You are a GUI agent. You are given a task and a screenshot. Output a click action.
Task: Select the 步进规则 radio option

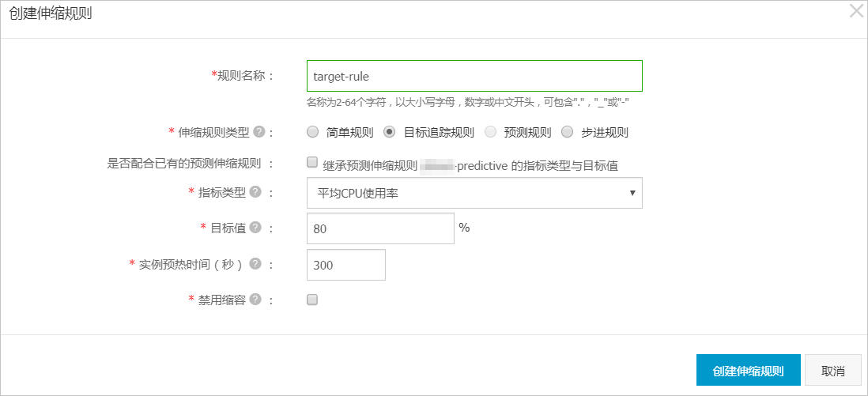pos(567,132)
